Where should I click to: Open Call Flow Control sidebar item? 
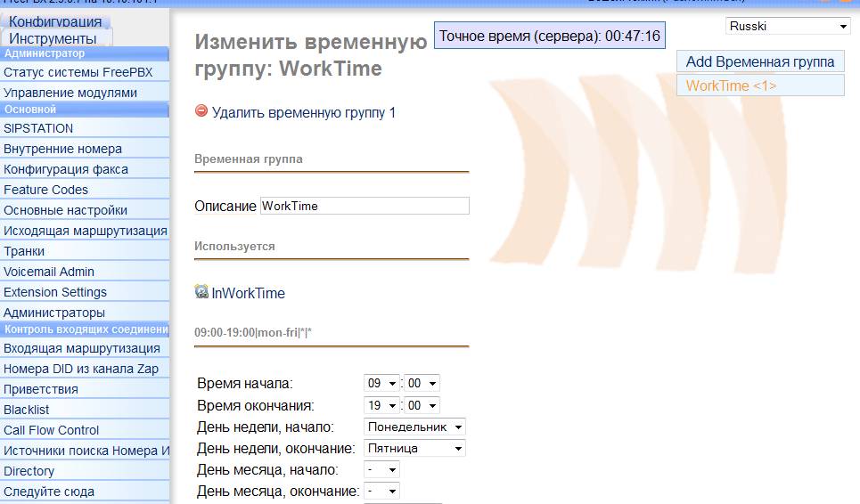(x=85, y=430)
